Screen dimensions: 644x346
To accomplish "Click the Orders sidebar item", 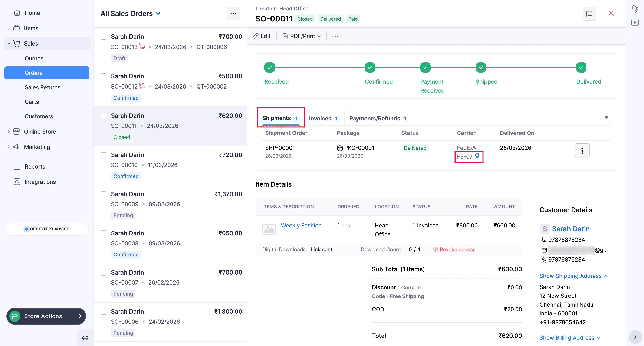I will pos(47,73).
